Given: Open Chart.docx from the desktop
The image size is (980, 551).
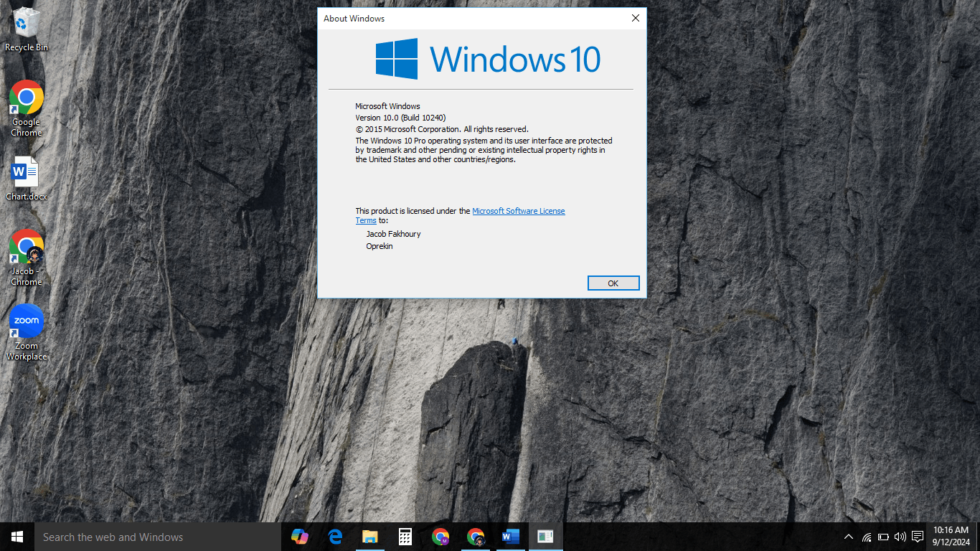Looking at the screenshot, I should pos(26,171).
